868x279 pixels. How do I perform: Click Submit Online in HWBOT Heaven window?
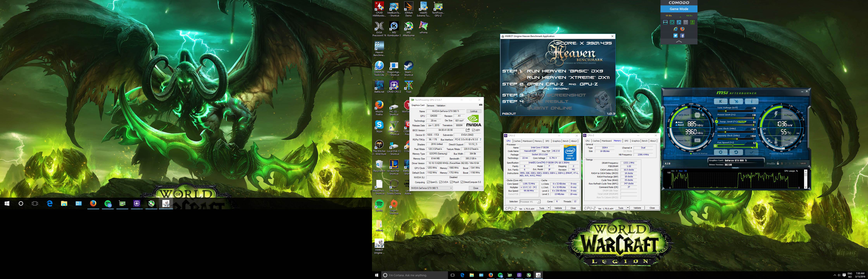click(x=550, y=108)
